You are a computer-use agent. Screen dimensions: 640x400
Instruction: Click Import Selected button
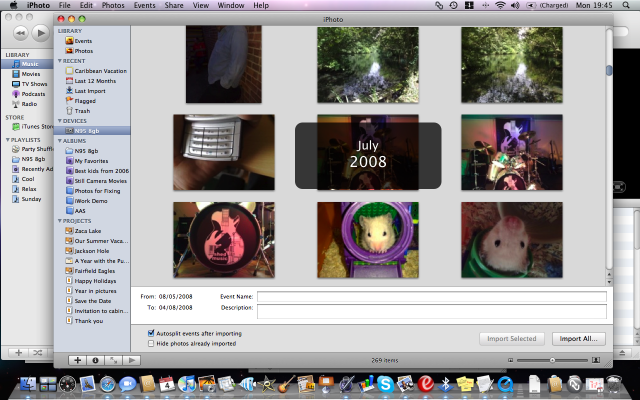coord(511,338)
